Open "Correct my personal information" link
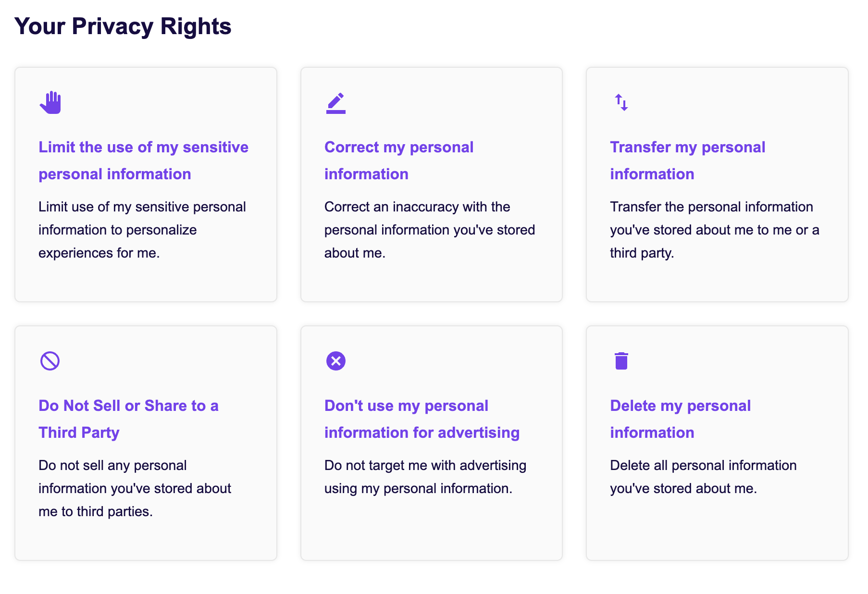 point(399,161)
